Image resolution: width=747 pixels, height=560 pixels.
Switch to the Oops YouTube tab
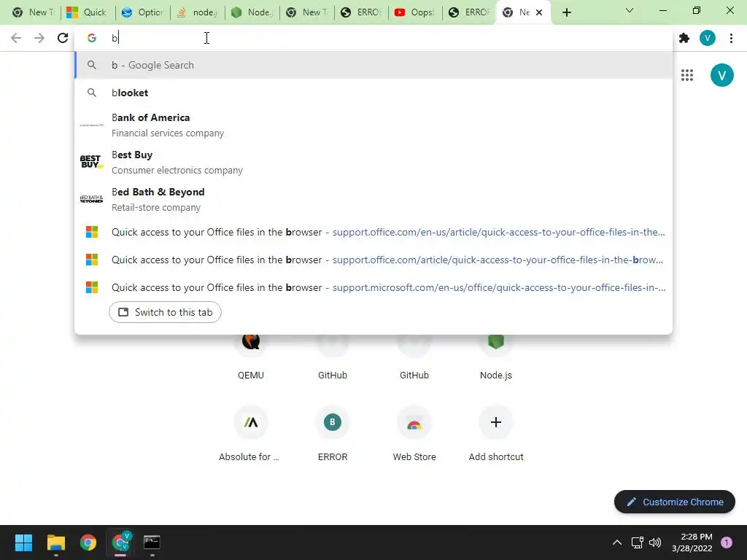(415, 12)
